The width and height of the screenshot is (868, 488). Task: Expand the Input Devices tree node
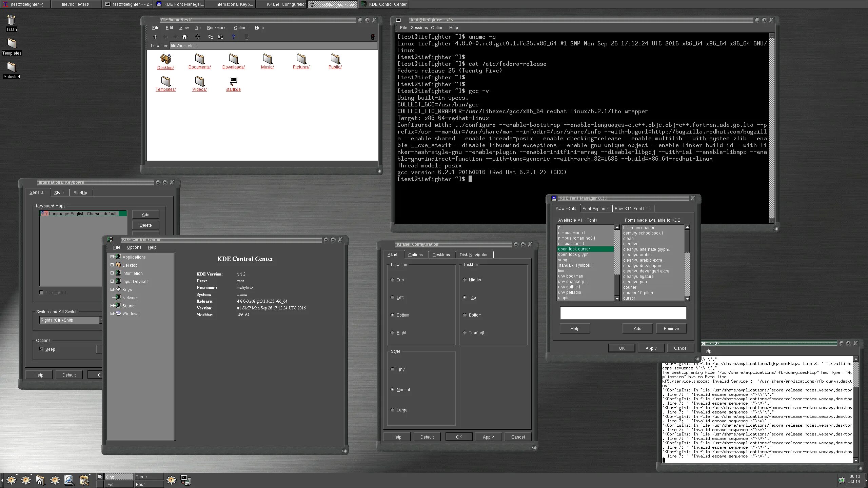click(x=112, y=281)
